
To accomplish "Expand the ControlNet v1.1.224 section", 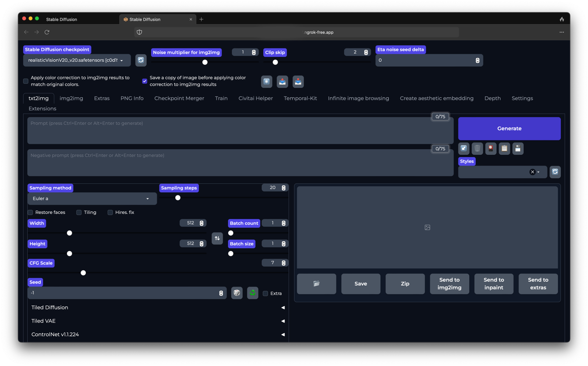I will [x=158, y=334].
